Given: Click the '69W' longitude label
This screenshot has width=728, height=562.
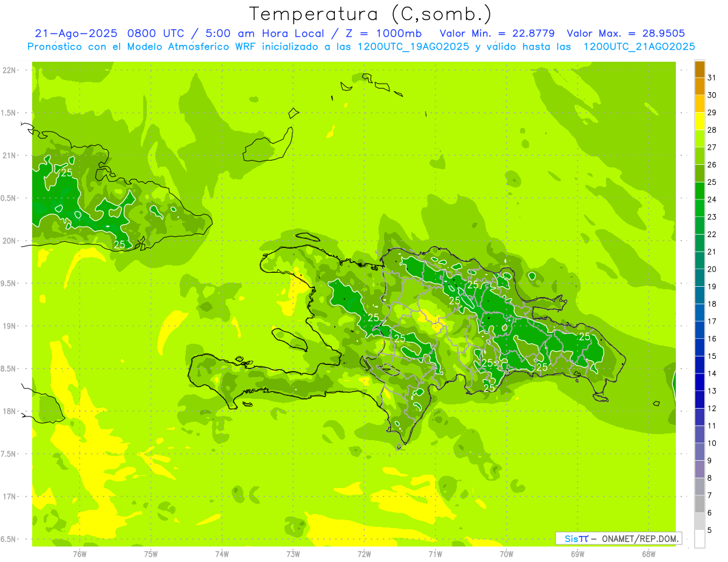Looking at the screenshot, I should [x=577, y=554].
